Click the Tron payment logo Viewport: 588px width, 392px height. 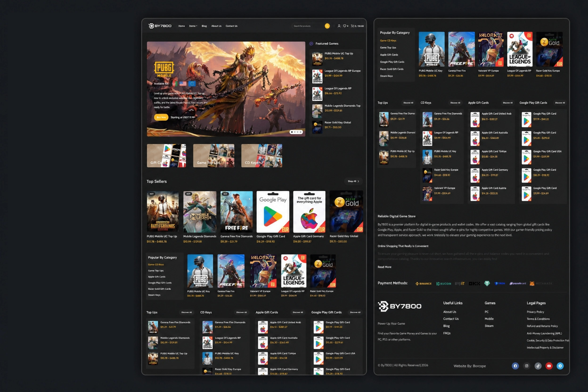click(500, 284)
